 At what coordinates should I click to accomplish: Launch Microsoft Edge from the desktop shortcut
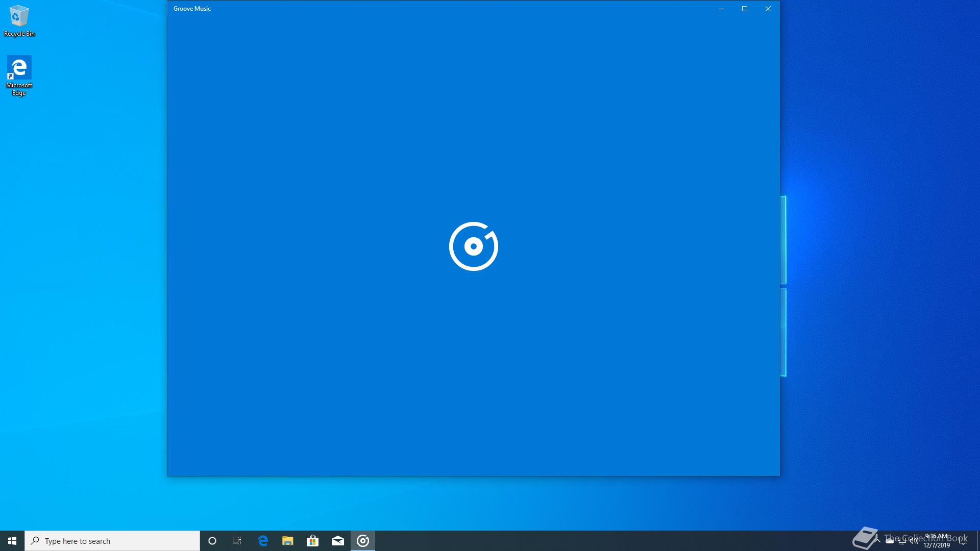[19, 66]
